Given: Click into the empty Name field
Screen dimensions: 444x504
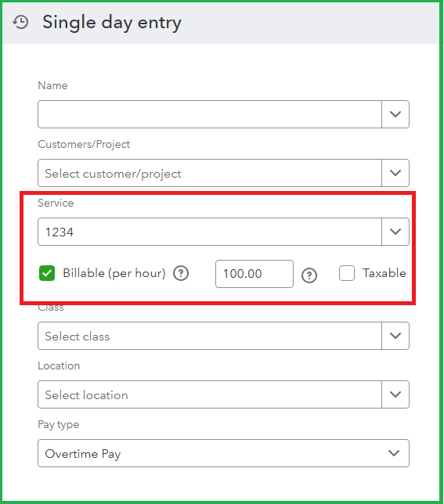Looking at the screenshot, I should (x=210, y=114).
